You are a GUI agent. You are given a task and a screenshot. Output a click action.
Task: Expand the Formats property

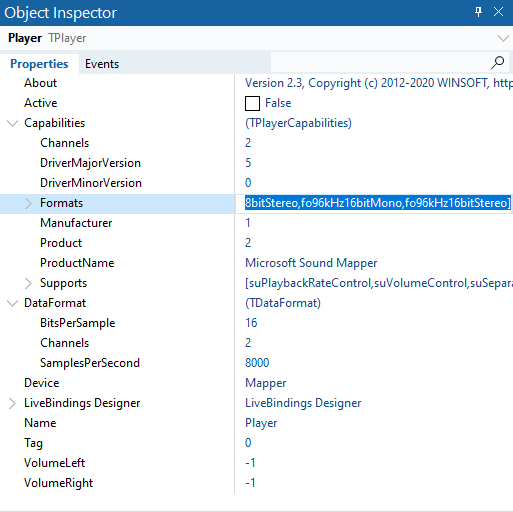coord(28,203)
